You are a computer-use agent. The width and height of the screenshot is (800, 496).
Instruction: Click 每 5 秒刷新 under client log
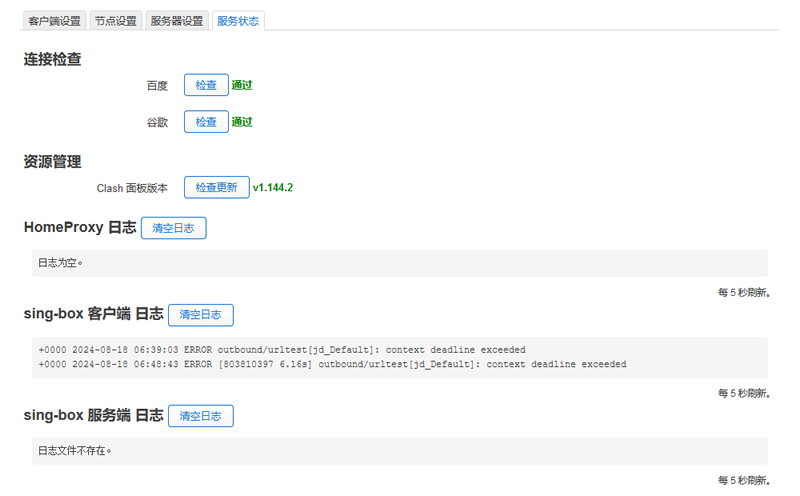(744, 393)
